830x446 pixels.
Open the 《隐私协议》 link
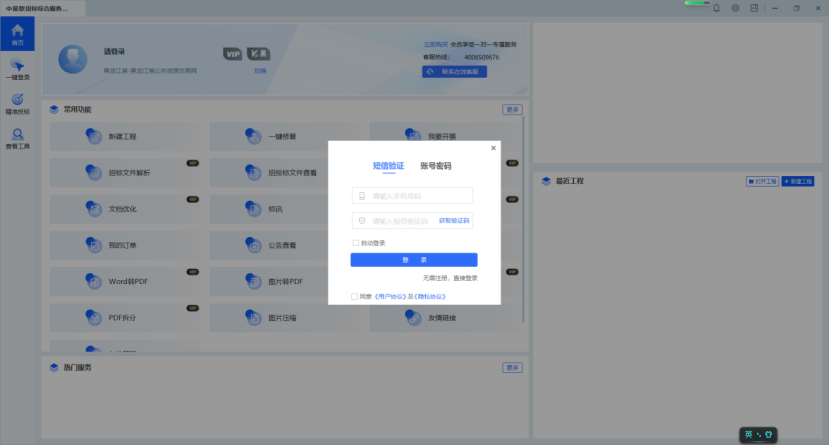[430, 297]
